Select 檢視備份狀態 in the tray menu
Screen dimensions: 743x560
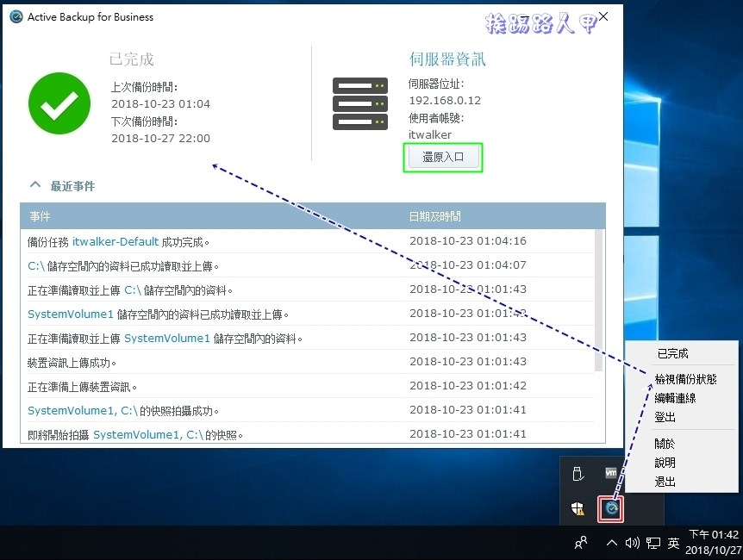pos(685,379)
